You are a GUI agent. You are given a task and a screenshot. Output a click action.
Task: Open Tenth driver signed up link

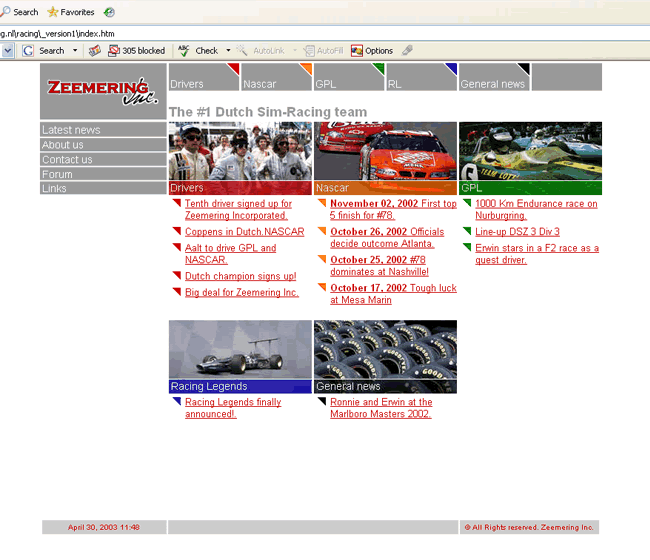[x=238, y=209]
